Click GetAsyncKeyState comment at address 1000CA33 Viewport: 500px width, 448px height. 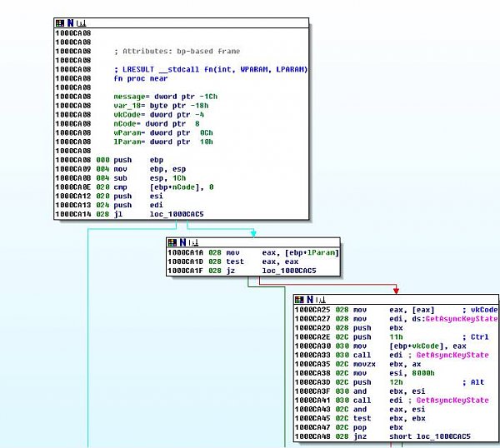pos(452,356)
